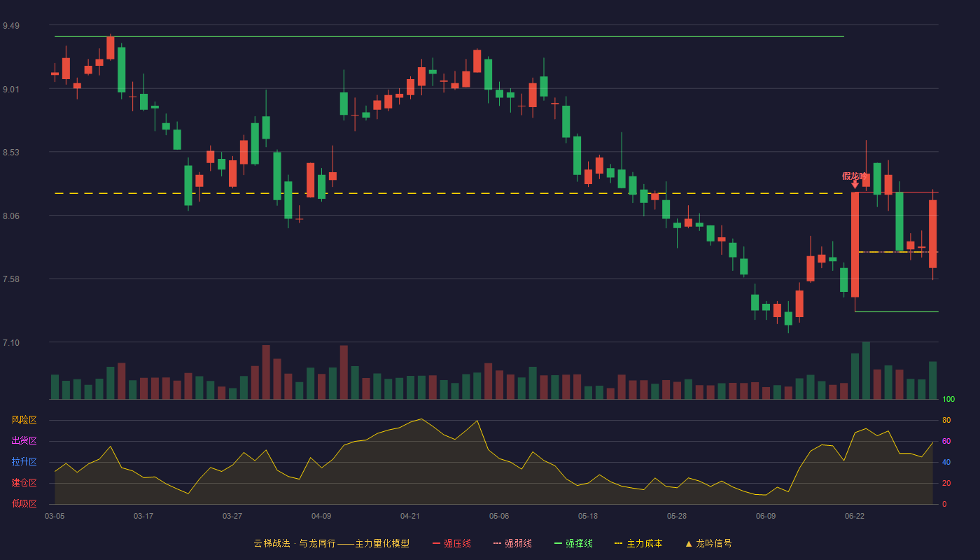Click the tall red candle below 假龙吟 marker

855,244
